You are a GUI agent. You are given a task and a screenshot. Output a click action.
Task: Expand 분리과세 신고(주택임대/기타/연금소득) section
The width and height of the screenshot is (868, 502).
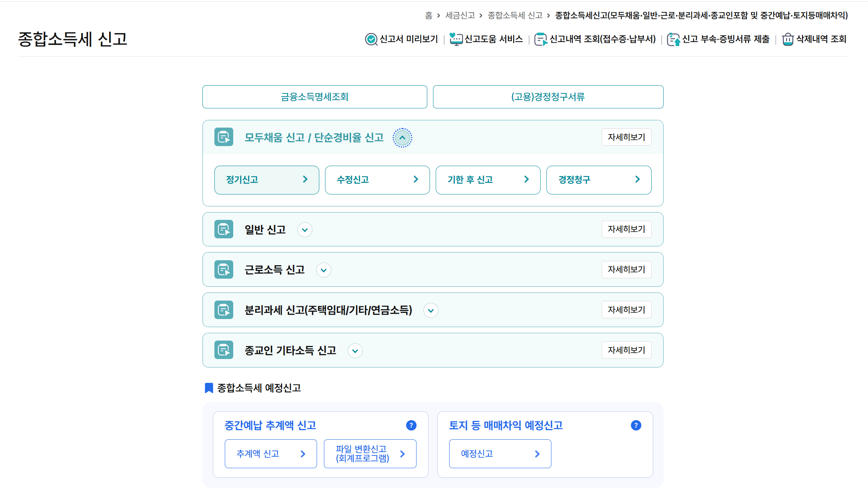(431, 311)
